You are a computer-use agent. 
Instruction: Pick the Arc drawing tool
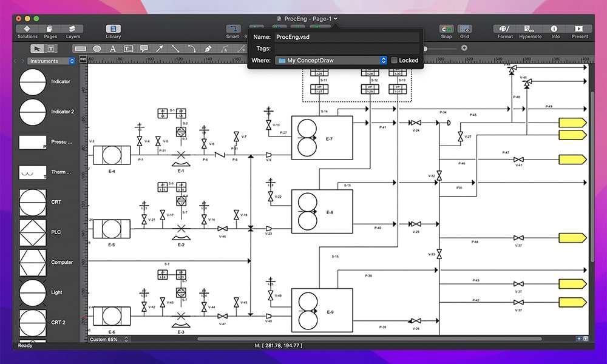(x=191, y=49)
